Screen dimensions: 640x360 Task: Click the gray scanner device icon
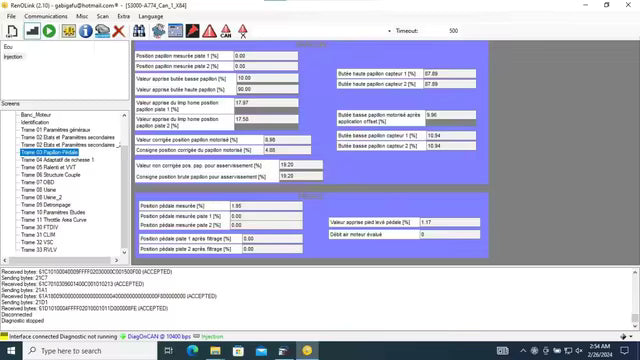point(102,31)
